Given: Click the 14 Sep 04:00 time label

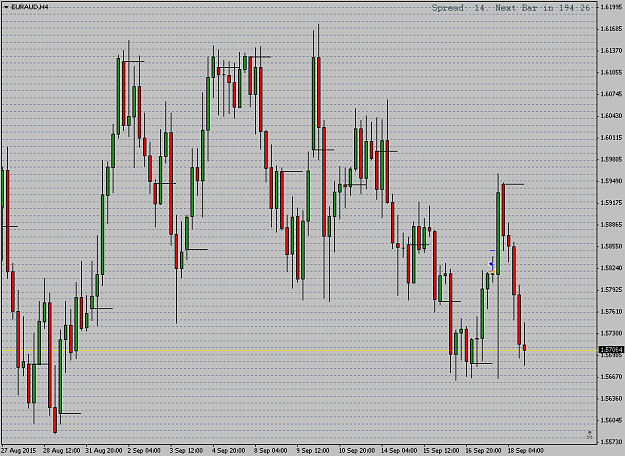Looking at the screenshot, I should (400, 451).
